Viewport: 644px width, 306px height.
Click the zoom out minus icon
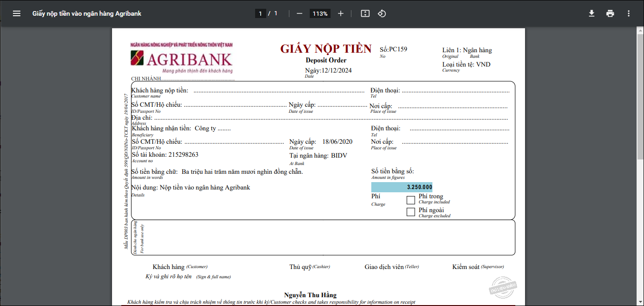point(300,13)
